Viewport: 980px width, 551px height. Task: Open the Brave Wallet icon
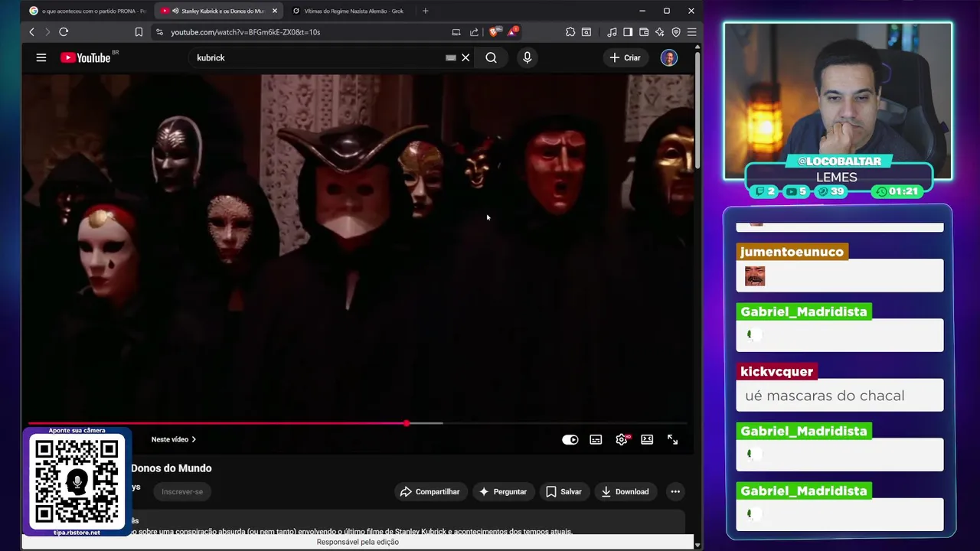tap(644, 32)
